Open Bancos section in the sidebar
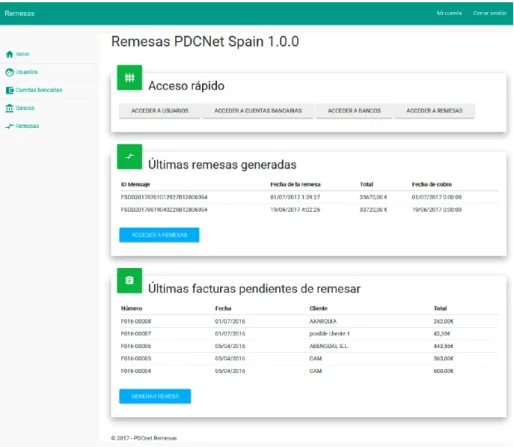This screenshot has height=447, width=514. (x=25, y=108)
